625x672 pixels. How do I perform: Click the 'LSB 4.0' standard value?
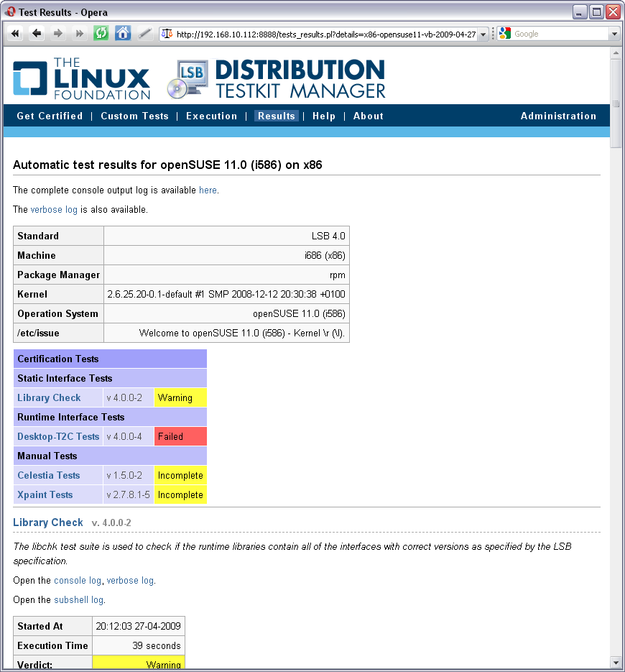coord(328,236)
